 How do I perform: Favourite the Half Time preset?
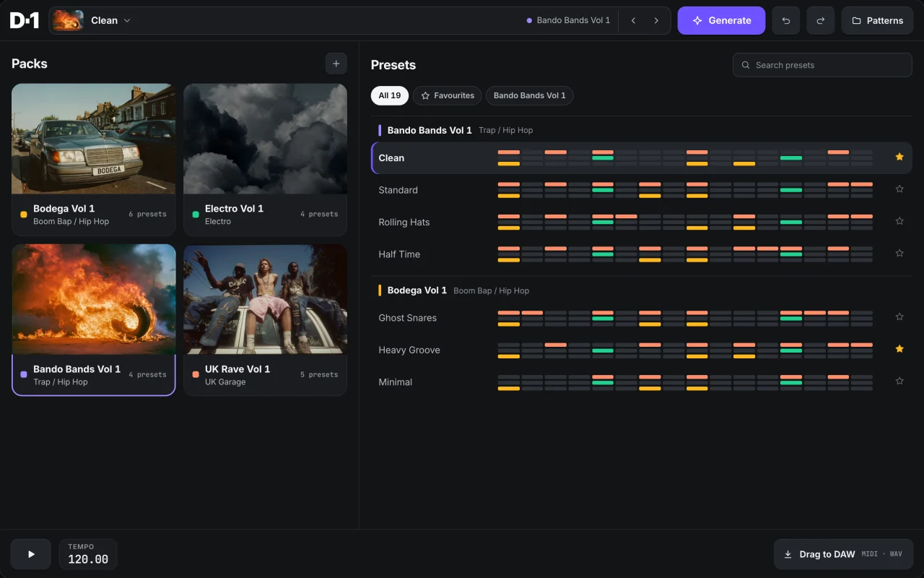coord(899,254)
